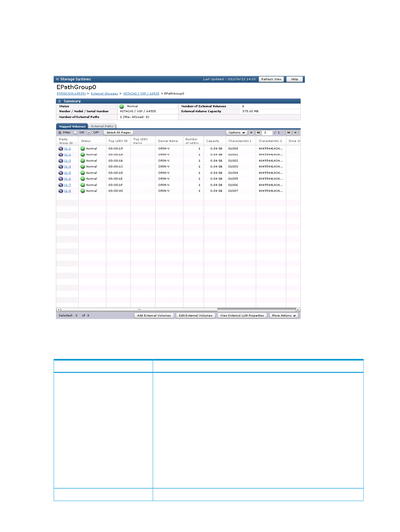
Task: Turn filter ON radio button
Action: 75,133
